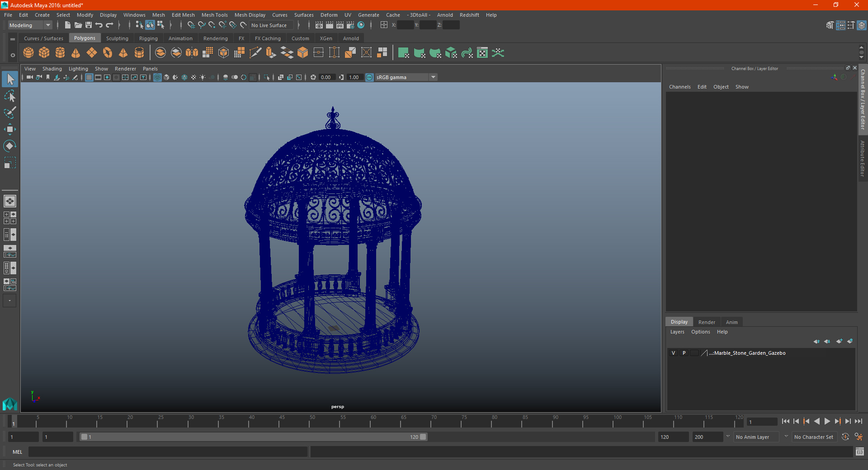868x470 pixels.
Task: Click the Undo arrow icon
Action: (x=99, y=25)
